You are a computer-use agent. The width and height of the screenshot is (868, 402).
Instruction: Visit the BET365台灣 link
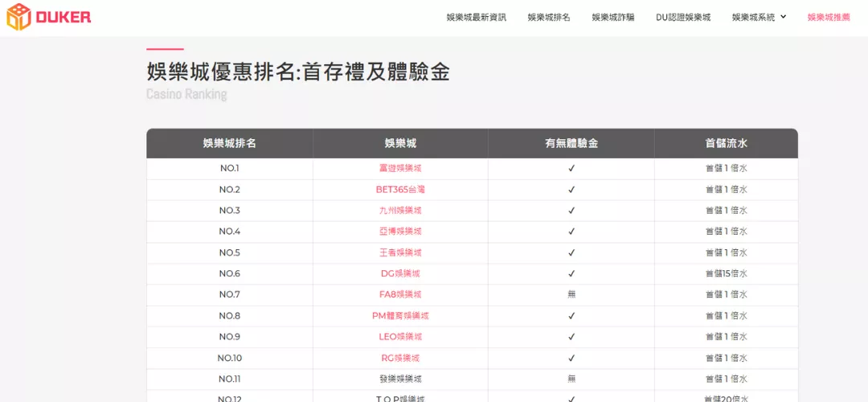400,190
